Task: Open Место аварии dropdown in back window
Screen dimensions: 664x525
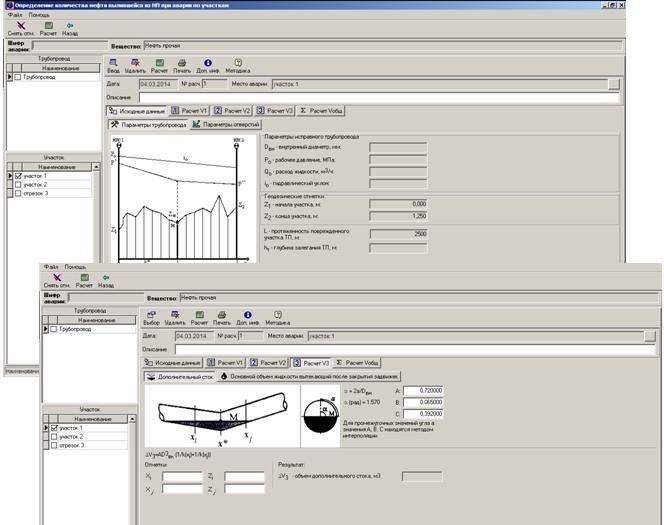Action: (613, 84)
